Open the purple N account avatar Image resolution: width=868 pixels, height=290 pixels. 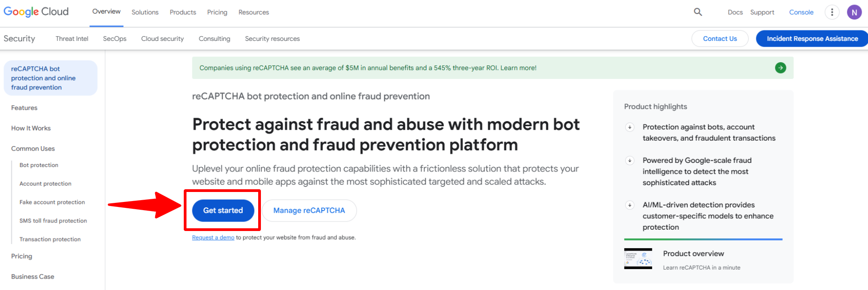click(854, 12)
